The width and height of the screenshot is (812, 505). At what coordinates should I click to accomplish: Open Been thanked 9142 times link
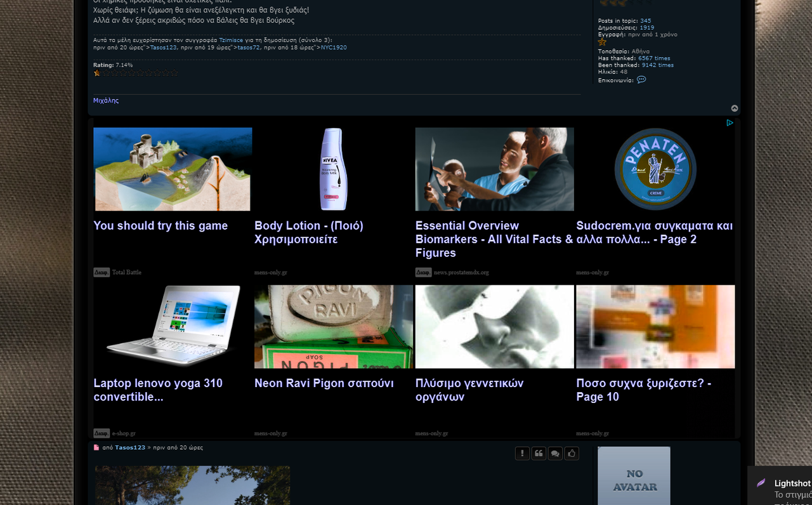point(658,65)
